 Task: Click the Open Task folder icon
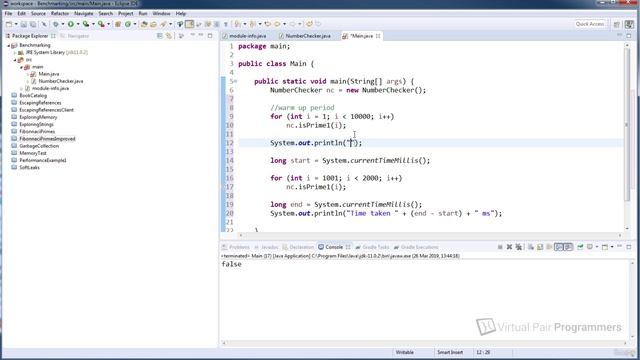pyautogui.click(x=153, y=24)
